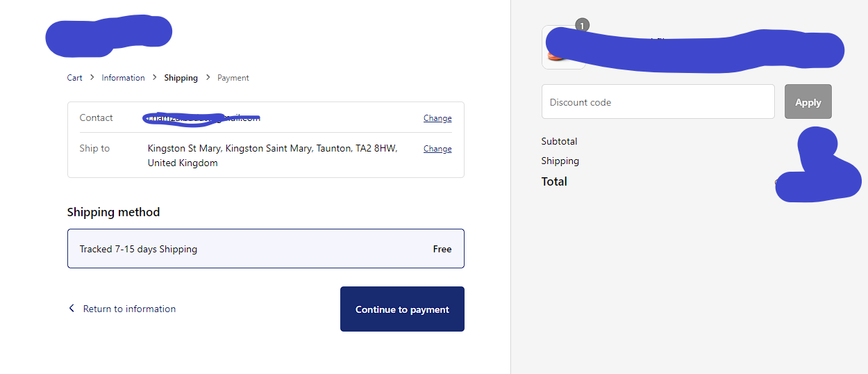Click the chevron before Payment breadcrumb

coord(208,78)
